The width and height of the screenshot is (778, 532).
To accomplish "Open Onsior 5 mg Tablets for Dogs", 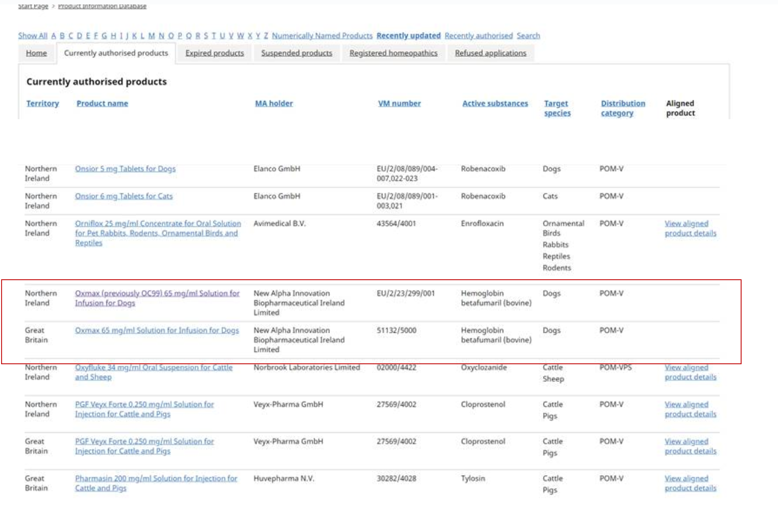I will 125,169.
